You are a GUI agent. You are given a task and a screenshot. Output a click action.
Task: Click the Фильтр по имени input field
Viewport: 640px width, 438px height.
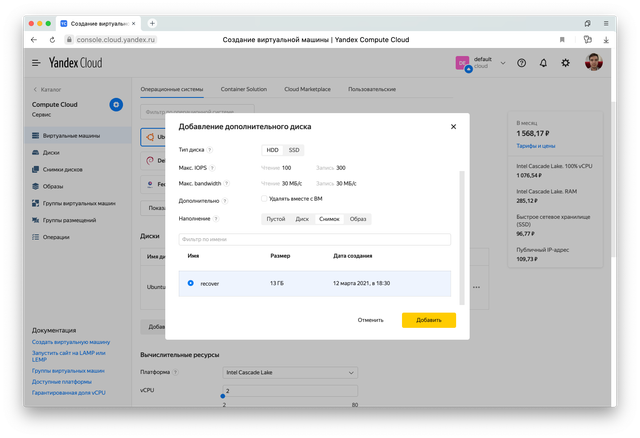314,239
